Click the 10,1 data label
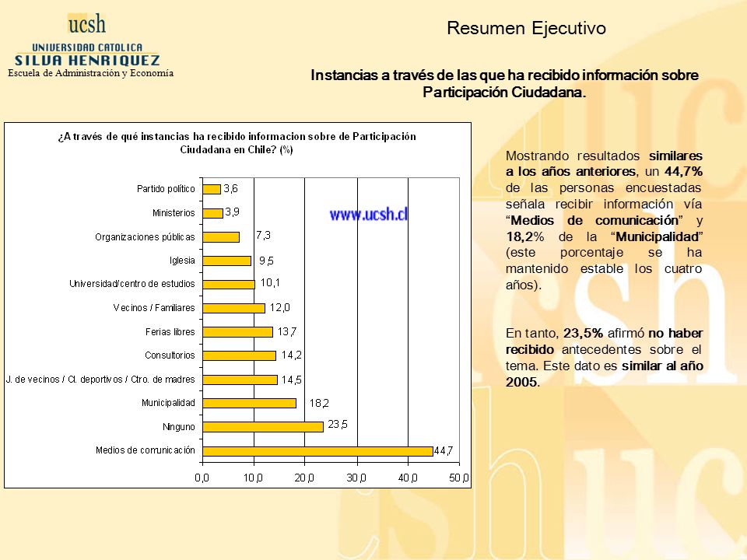Viewport: 747px width, 560px height. 270,283
